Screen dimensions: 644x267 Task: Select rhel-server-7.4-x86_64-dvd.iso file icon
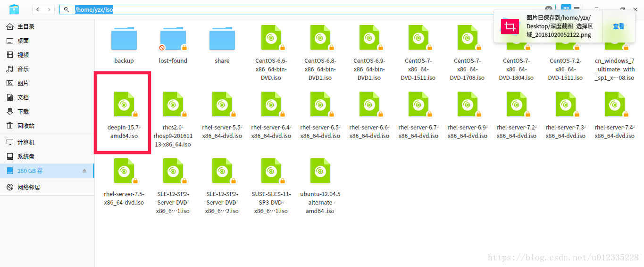click(x=615, y=104)
